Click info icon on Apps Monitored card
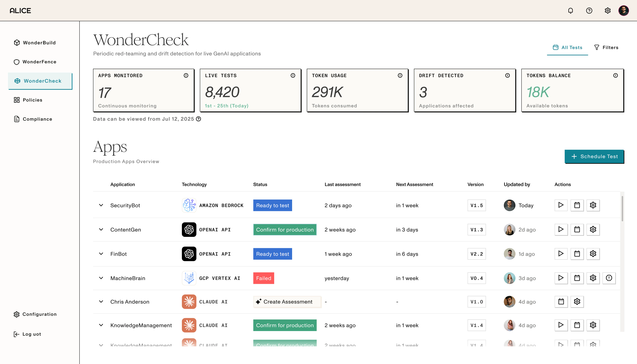 186,75
